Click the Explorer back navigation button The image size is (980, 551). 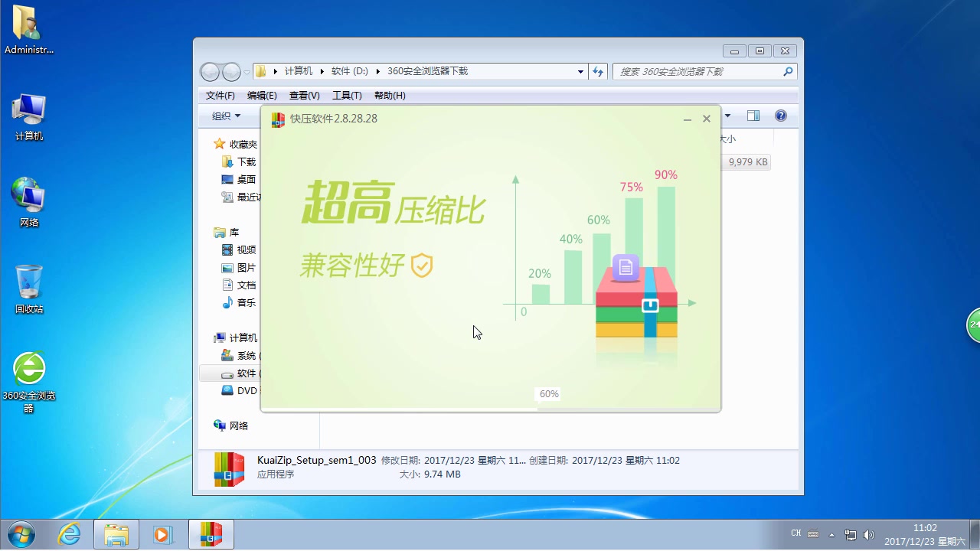210,72
